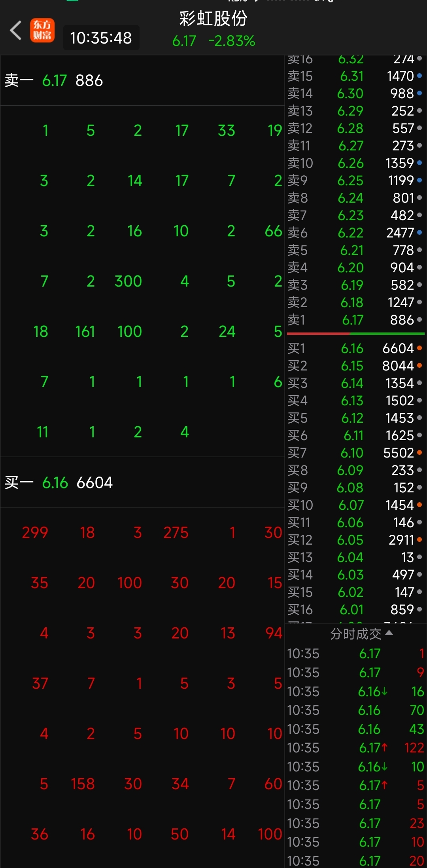Tap the gray dot beside 卖1

coord(419,319)
